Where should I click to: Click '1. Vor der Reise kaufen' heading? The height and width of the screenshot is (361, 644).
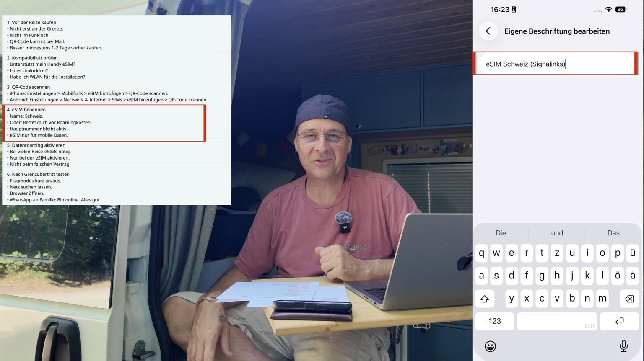(31, 23)
